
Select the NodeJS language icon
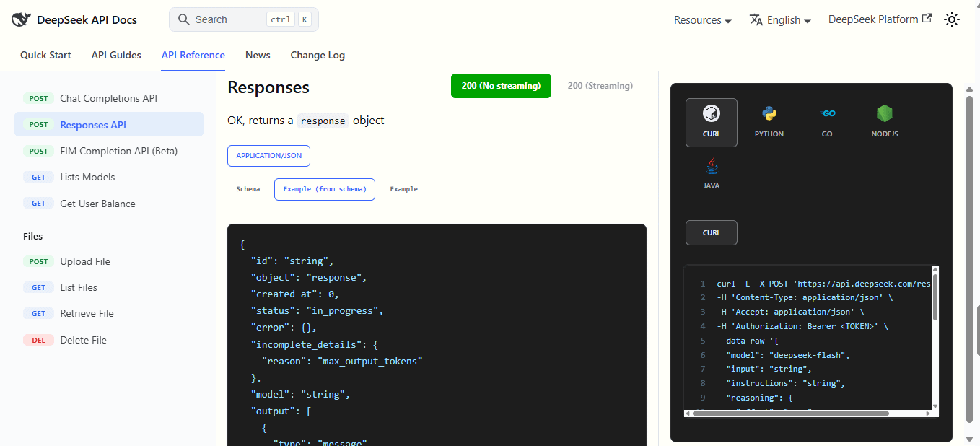[x=885, y=113]
